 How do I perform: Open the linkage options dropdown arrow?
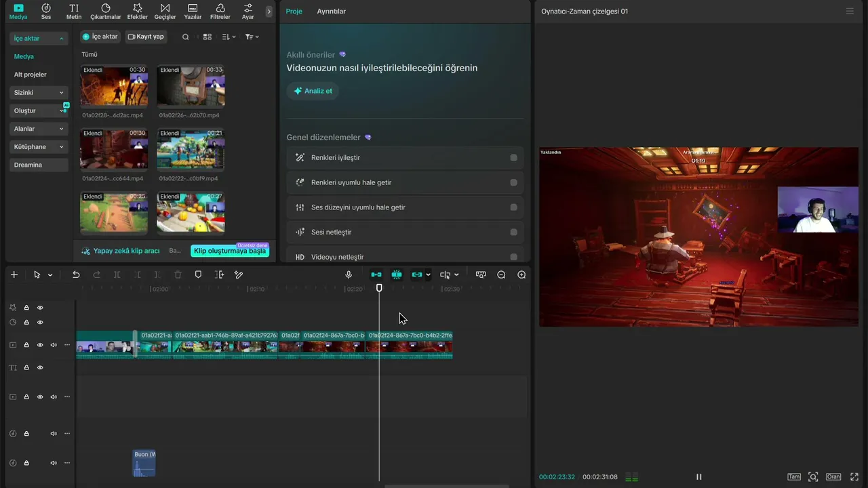point(428,274)
